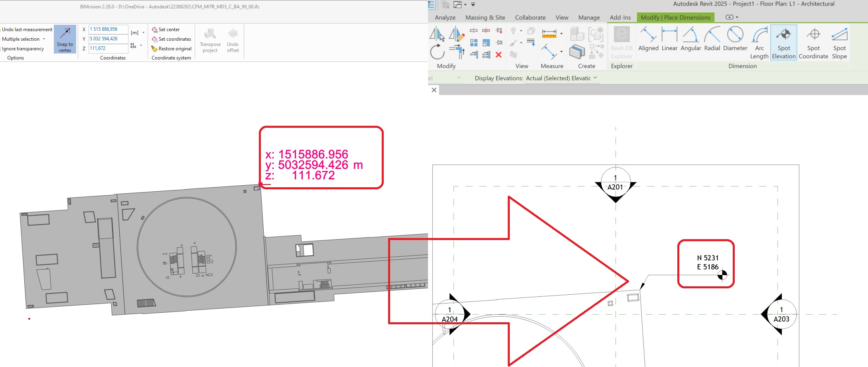This screenshot has width=868, height=367.
Task: Click Restore original coordinate system
Action: coord(171,49)
